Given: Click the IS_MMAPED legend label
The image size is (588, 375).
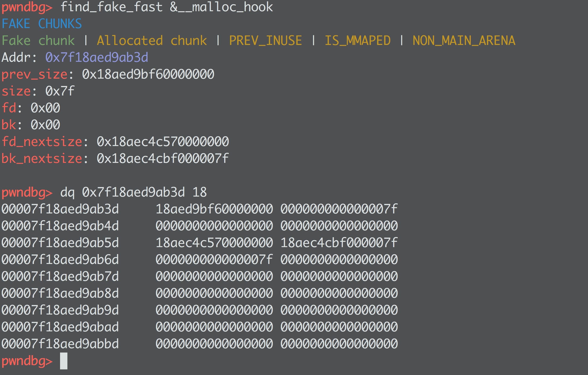Looking at the screenshot, I should (358, 41).
